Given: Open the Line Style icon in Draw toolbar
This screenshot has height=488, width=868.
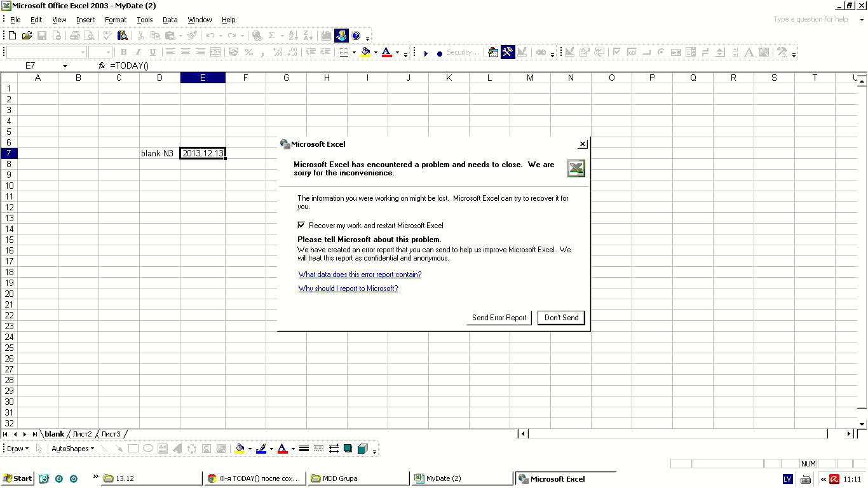Looking at the screenshot, I should [x=304, y=449].
